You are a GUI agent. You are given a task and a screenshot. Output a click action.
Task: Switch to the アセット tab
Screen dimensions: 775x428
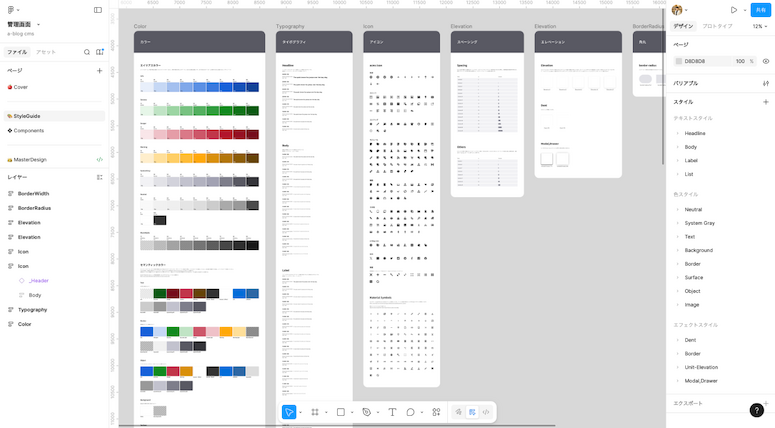coord(46,52)
